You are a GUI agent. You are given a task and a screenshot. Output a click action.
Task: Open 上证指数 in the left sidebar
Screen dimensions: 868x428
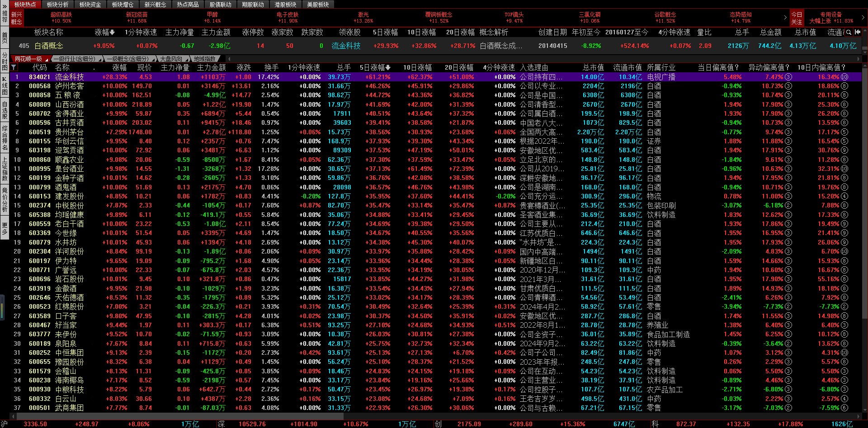(x=5, y=169)
